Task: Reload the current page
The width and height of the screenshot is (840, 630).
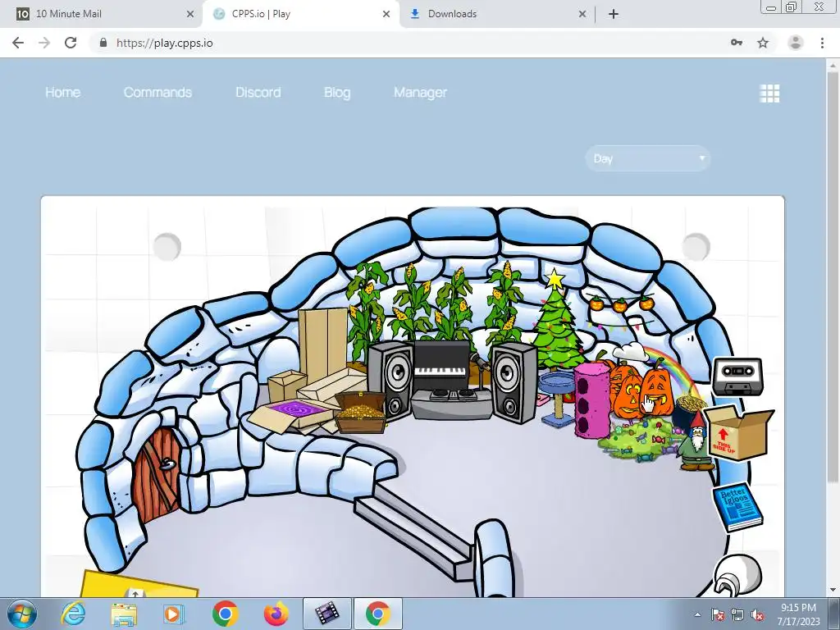Action: 71,43
